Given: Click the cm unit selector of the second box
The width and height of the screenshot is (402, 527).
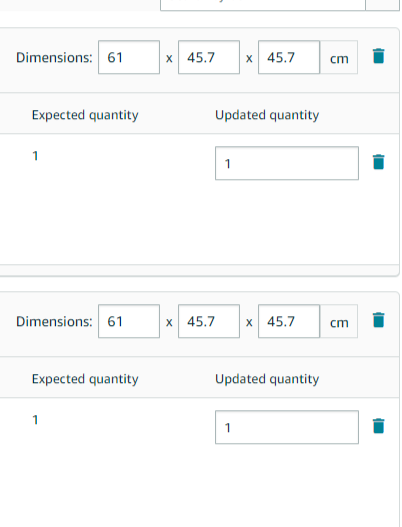Looking at the screenshot, I should click(x=339, y=321).
